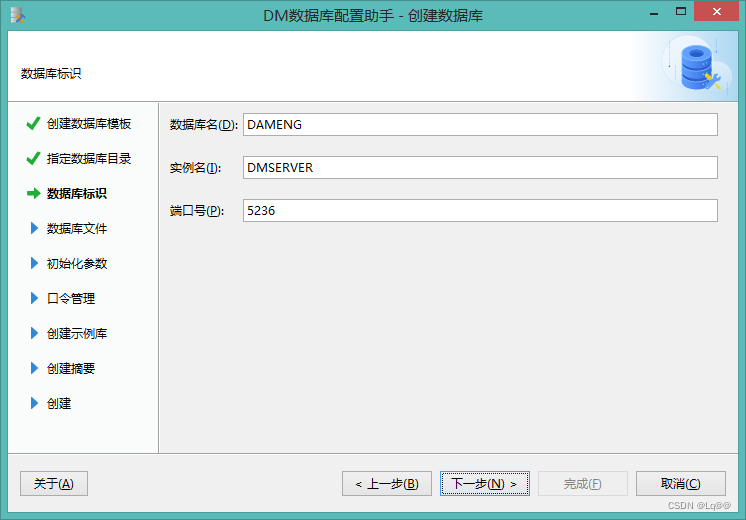
Task: Open the 关于(A) about dialog
Action: [54, 483]
